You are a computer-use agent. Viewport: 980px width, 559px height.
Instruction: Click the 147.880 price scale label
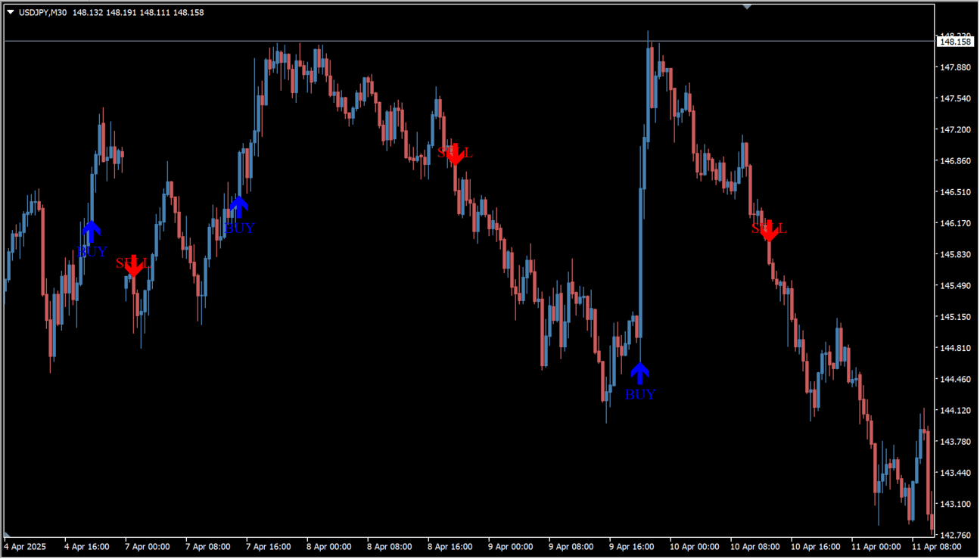click(955, 67)
